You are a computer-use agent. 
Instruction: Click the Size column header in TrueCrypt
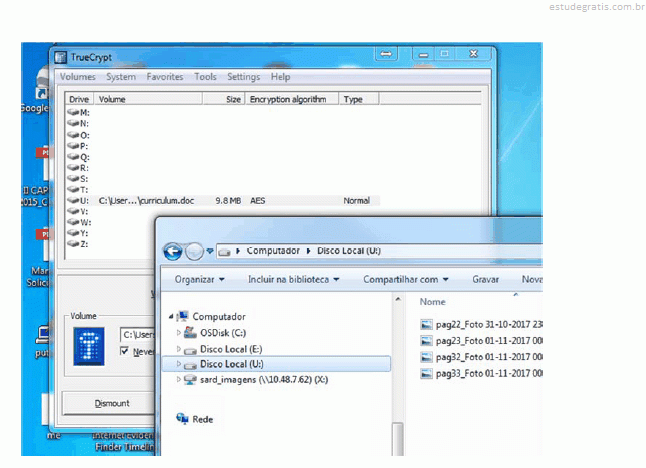click(224, 99)
